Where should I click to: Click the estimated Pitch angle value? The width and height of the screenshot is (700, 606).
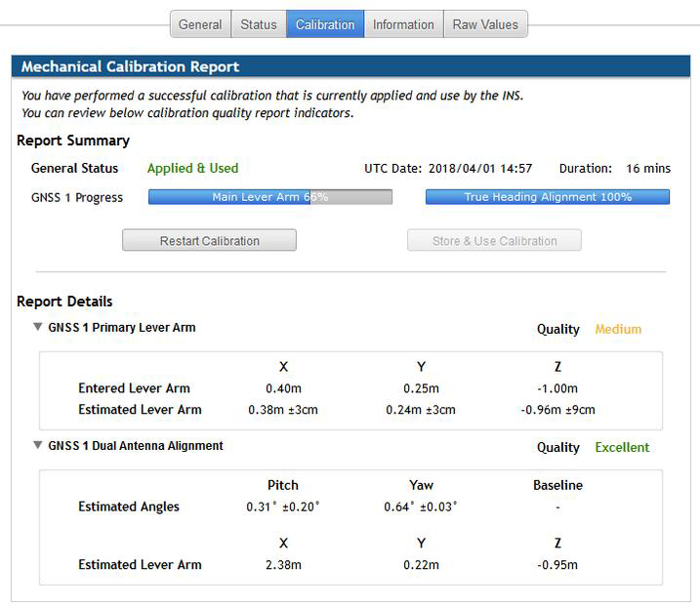point(283,507)
